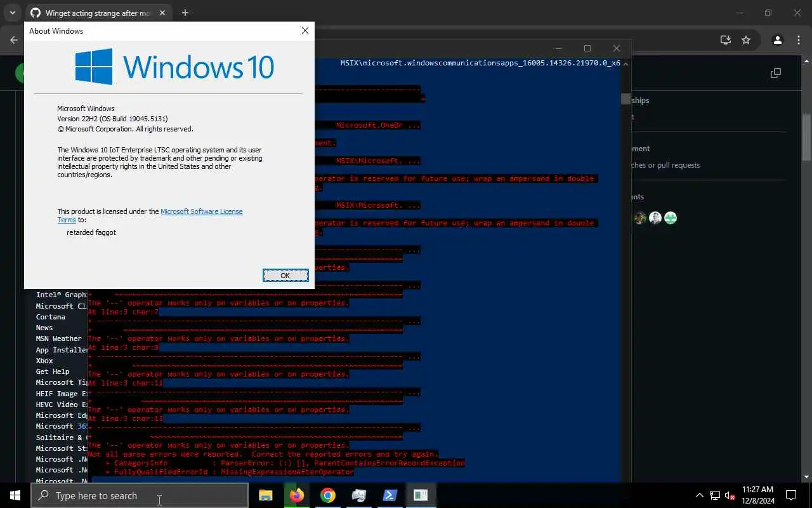Minimize the PowerShell window
This screenshot has height=508, width=812.
pos(559,48)
